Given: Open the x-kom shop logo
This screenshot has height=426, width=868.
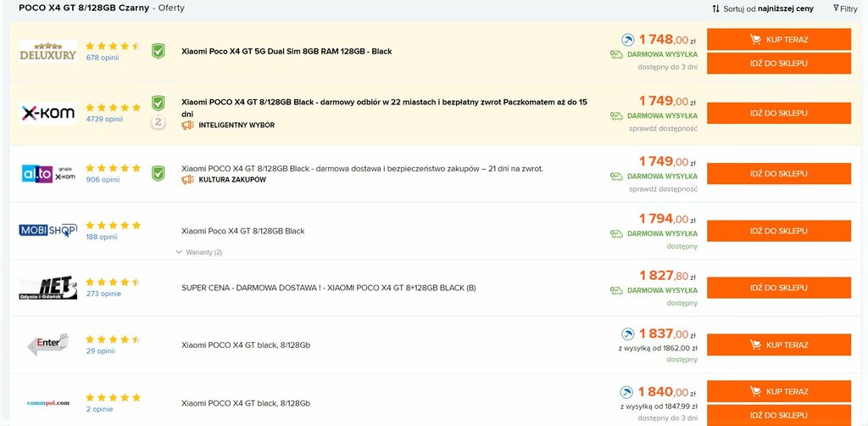Looking at the screenshot, I should tap(47, 113).
